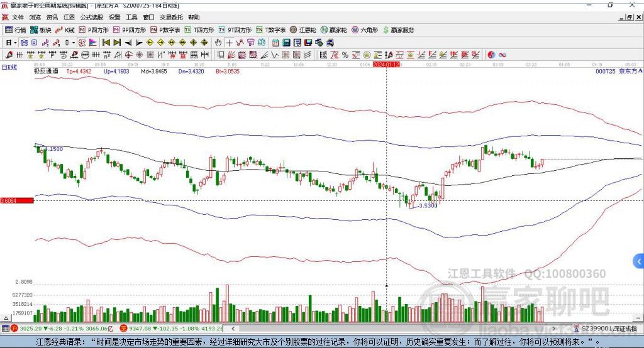Image resolution: width=644 pixels, height=348 pixels.
Task: Open 赢家服务 with dollar sign icon
Action: [398, 30]
